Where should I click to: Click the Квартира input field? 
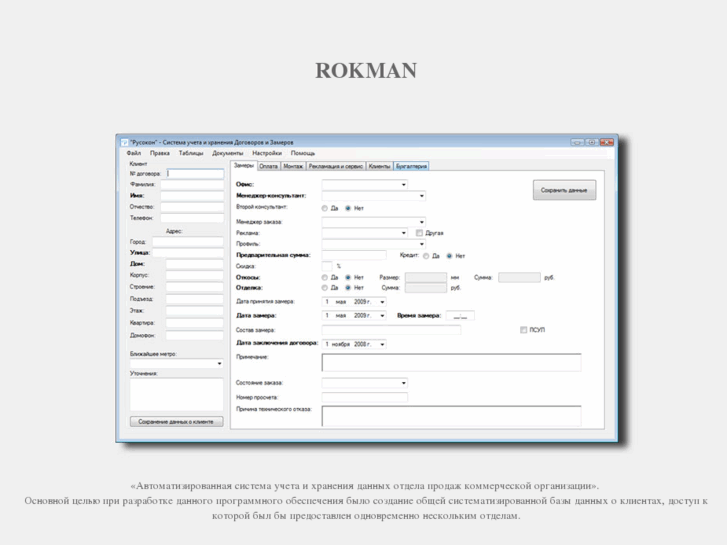[195, 323]
